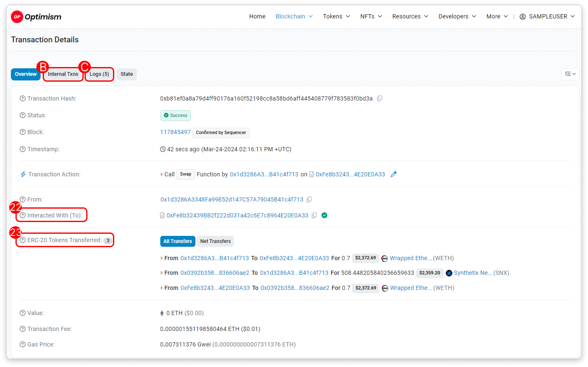This screenshot has height=367, width=588.
Task: Switch to Net Transfers view
Action: (215, 241)
